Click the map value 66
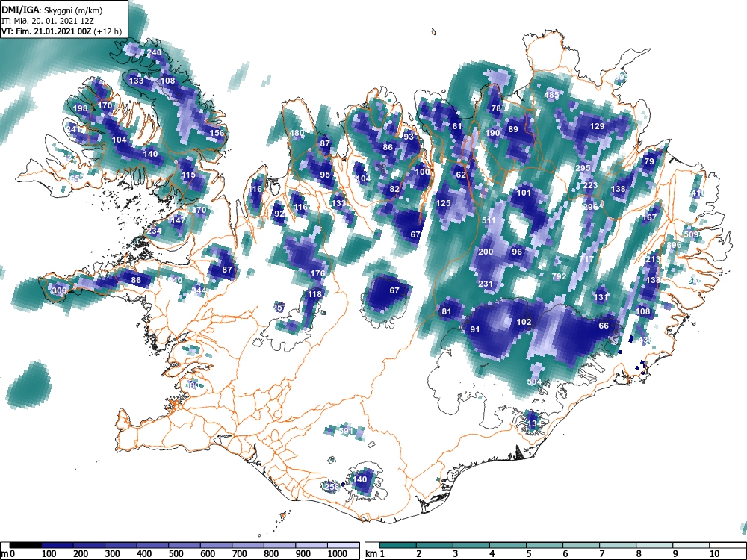The height and width of the screenshot is (560, 747). click(604, 326)
